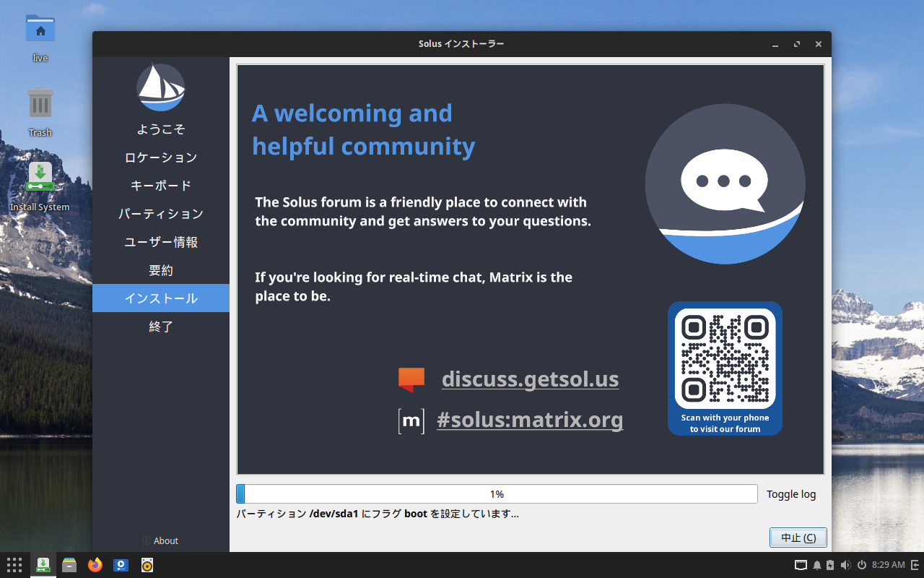Select the ユーザー情報 step in the sidebar
924x578 pixels.
tap(161, 242)
